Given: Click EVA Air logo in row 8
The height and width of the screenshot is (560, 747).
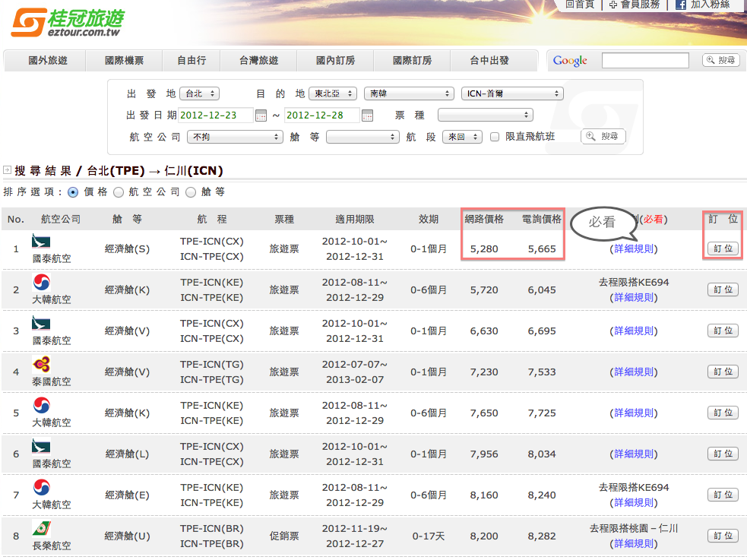Looking at the screenshot, I should pos(42,528).
